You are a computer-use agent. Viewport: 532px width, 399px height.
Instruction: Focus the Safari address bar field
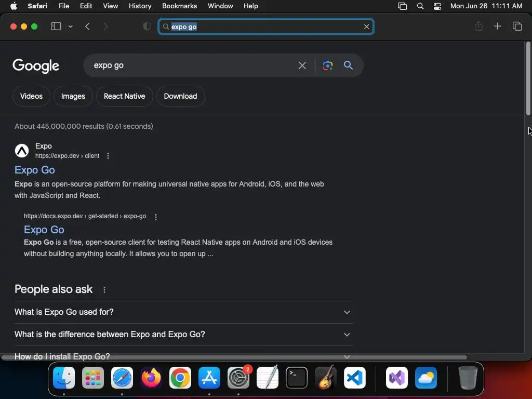coord(266,26)
